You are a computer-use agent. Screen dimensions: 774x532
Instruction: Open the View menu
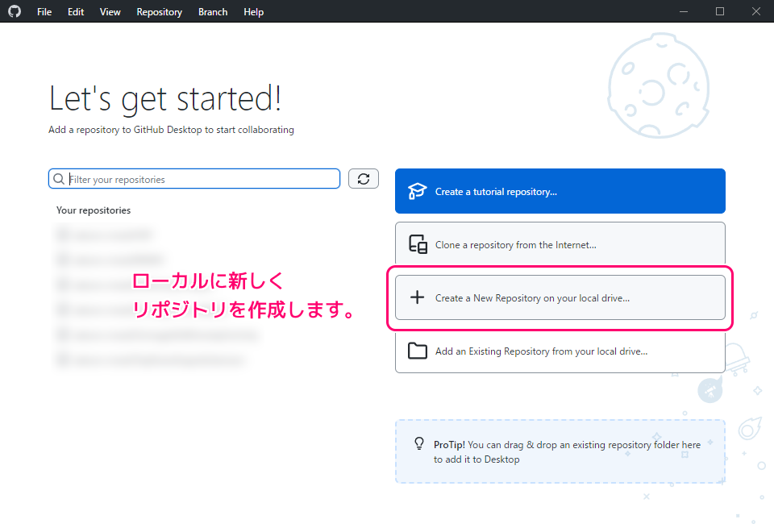110,12
